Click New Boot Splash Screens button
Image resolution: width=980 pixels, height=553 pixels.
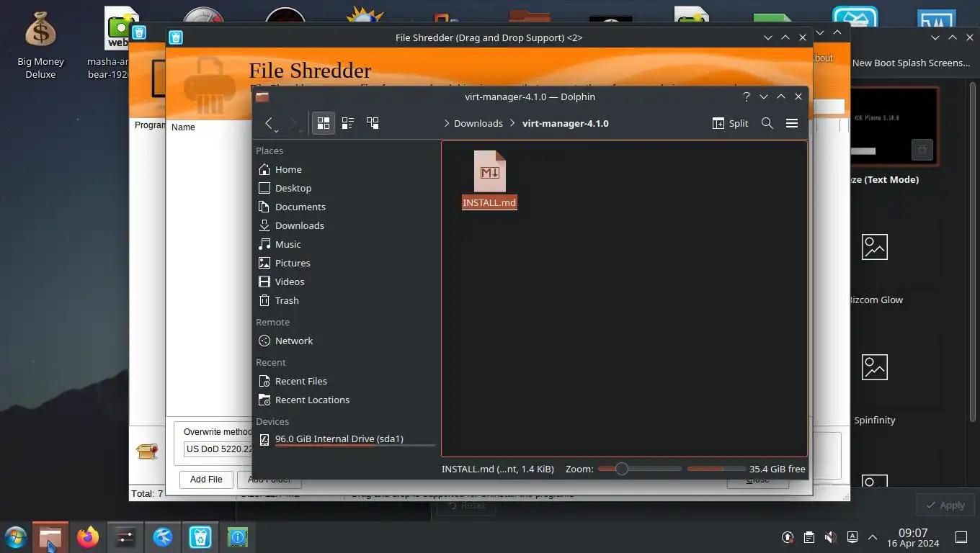[911, 63]
